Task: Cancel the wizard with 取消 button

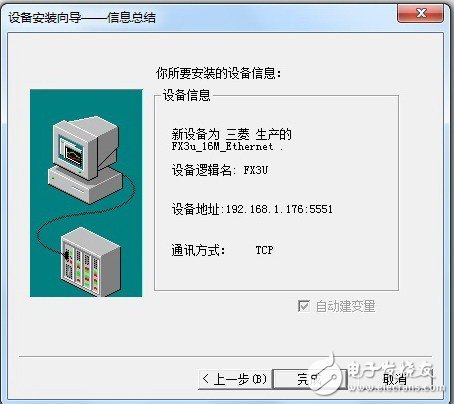Action: coord(394,379)
